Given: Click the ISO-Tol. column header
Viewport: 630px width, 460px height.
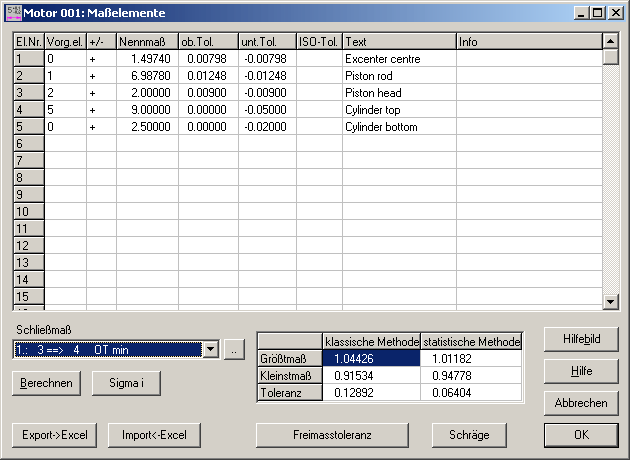Looking at the screenshot, I should (319, 42).
